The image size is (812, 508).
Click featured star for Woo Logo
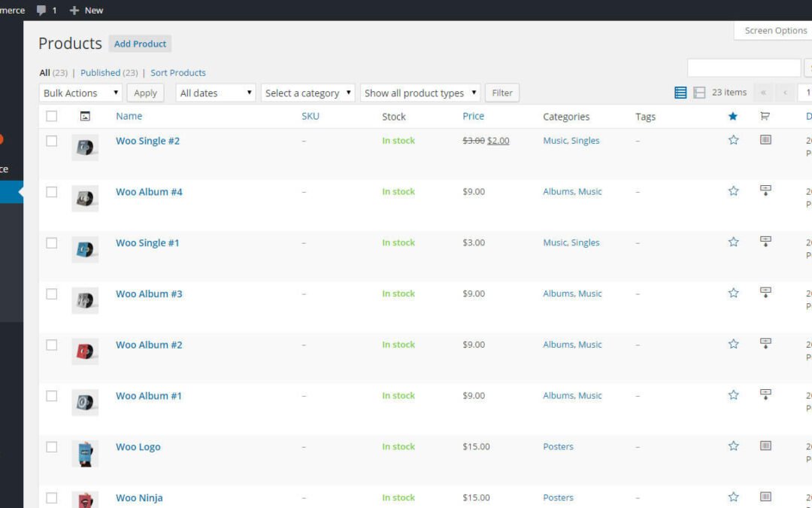coord(733,446)
